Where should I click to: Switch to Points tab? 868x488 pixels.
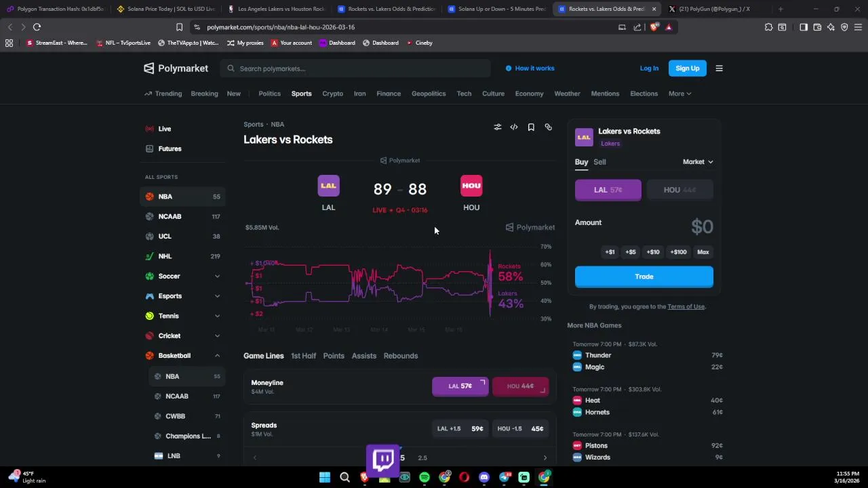tap(334, 356)
